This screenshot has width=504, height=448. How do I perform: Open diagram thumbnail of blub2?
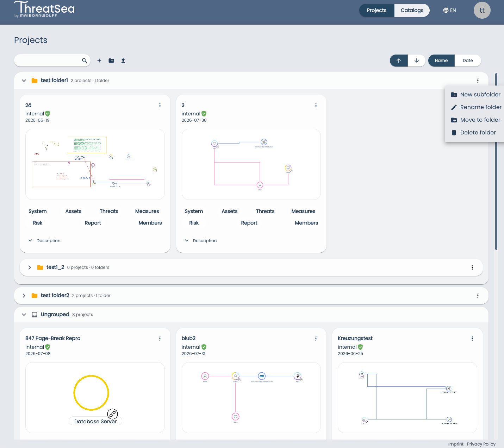[251, 398]
